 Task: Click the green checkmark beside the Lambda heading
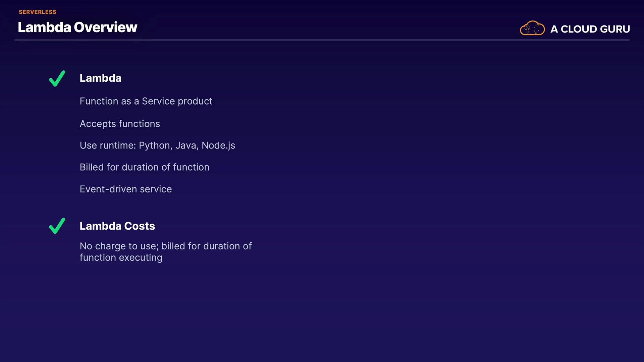point(57,78)
